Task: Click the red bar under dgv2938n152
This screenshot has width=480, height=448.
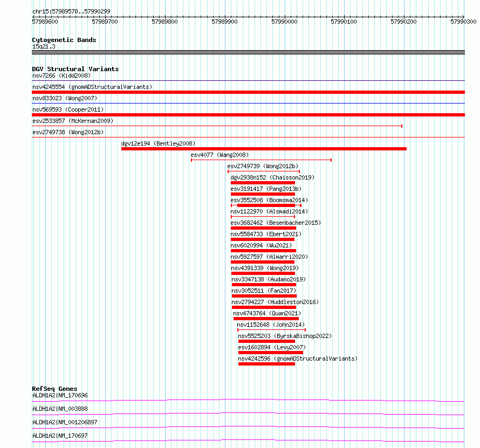Action: click(x=263, y=183)
